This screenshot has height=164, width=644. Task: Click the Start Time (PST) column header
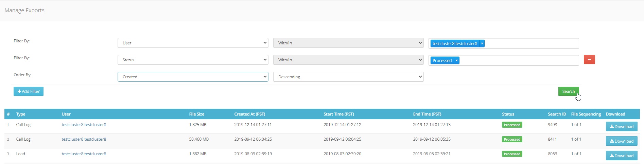[339, 114]
